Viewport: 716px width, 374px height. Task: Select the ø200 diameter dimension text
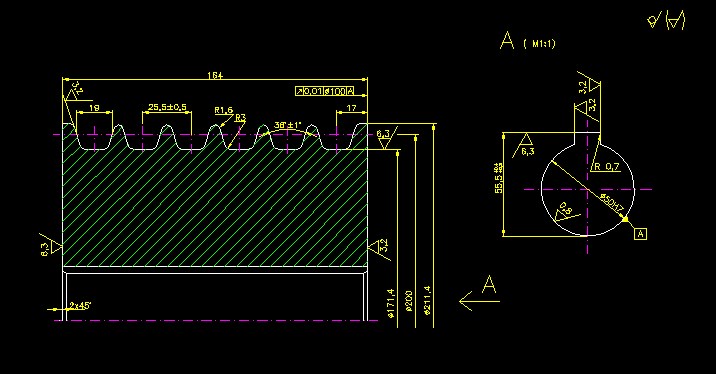tap(409, 301)
